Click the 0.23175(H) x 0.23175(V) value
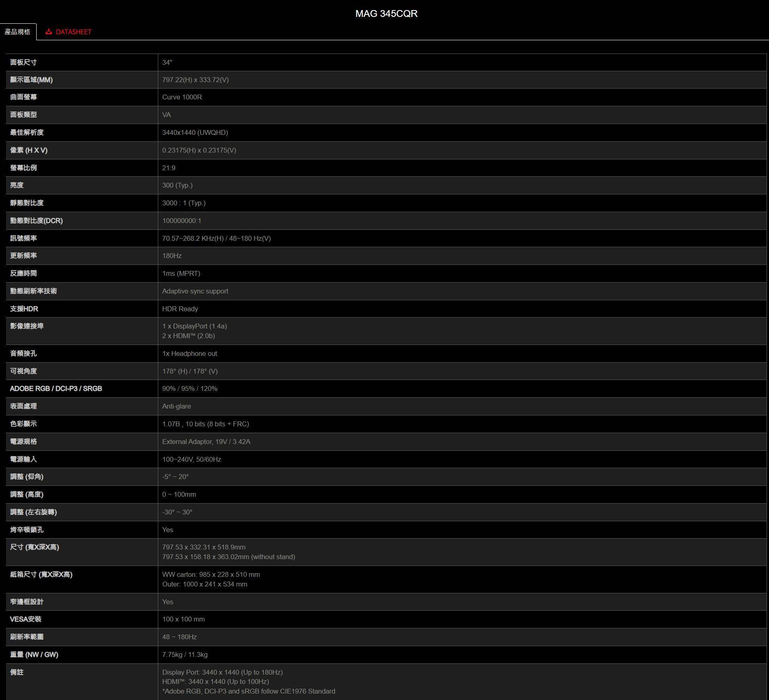 click(199, 150)
